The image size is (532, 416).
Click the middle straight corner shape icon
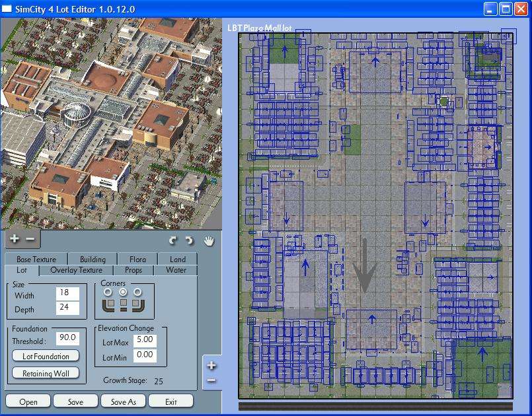pos(124,305)
